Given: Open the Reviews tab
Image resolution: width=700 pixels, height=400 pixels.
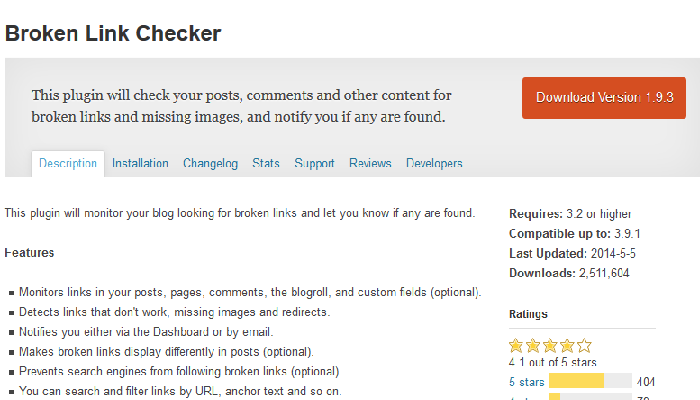Looking at the screenshot, I should click(370, 163).
